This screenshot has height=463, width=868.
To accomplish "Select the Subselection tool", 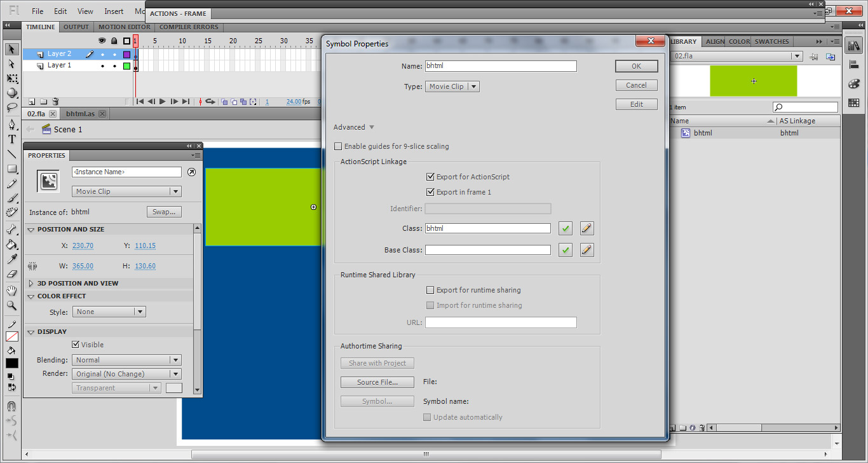I will tap(11, 64).
